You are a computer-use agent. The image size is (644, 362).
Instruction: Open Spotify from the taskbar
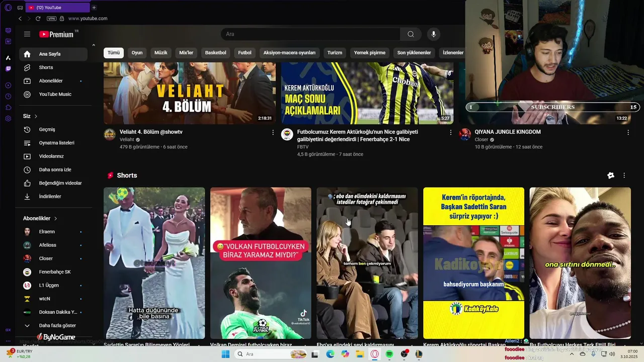pos(389,354)
